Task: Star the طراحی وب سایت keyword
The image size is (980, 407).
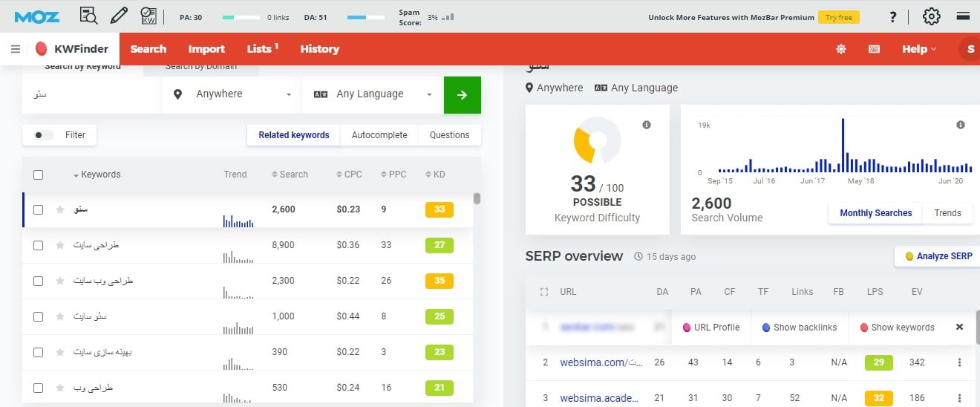Action: (60, 281)
